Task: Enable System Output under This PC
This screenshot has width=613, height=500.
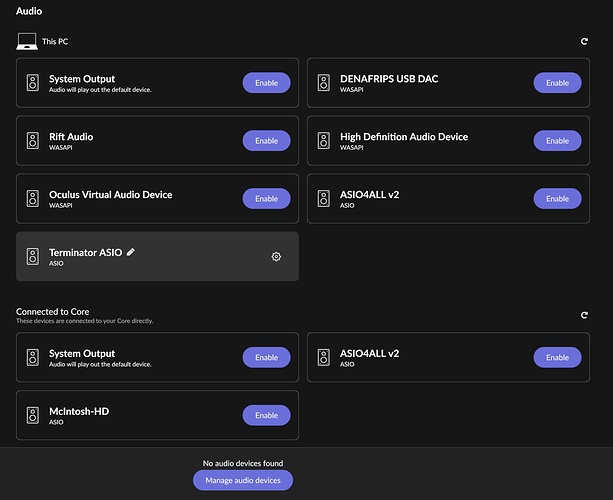Action: (x=267, y=83)
